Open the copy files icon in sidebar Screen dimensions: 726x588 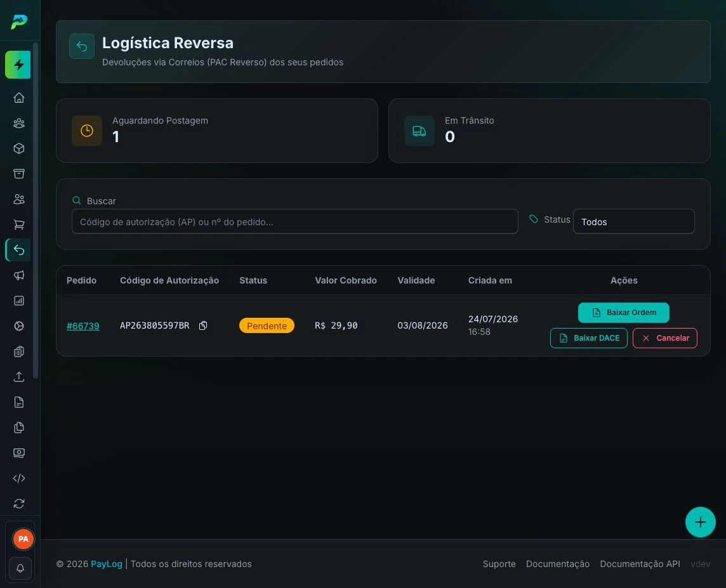pyautogui.click(x=19, y=428)
